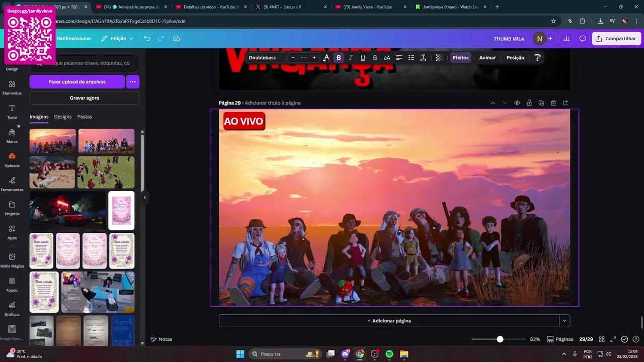
Task: Toggle strikethrough formatting
Action: point(375,58)
